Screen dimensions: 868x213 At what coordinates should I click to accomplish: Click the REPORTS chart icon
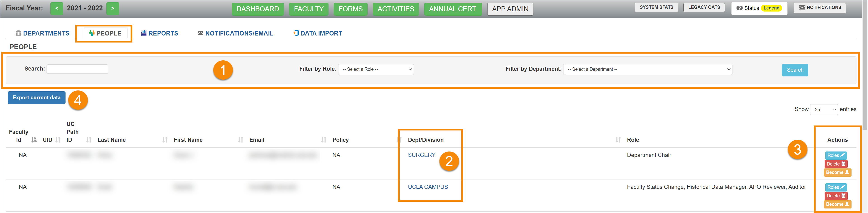143,33
